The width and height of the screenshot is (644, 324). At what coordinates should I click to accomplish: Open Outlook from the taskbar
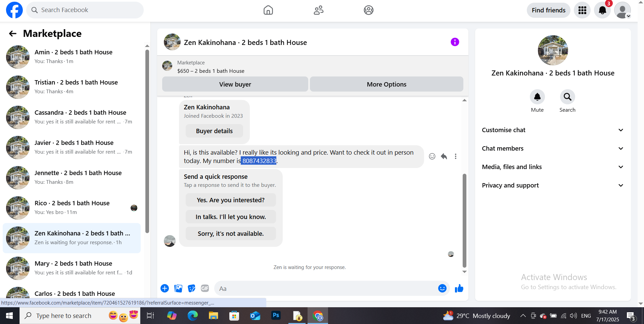tap(255, 316)
